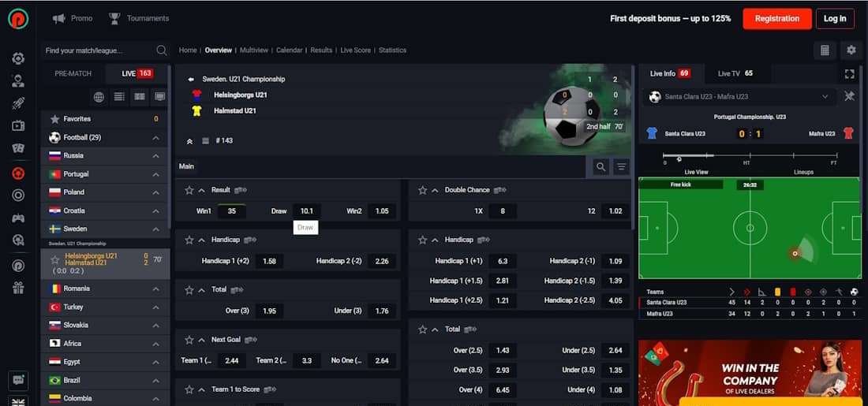Open Santa Clara U23 - Mafra U23 dropdown
868x406 pixels.
pyautogui.click(x=739, y=97)
